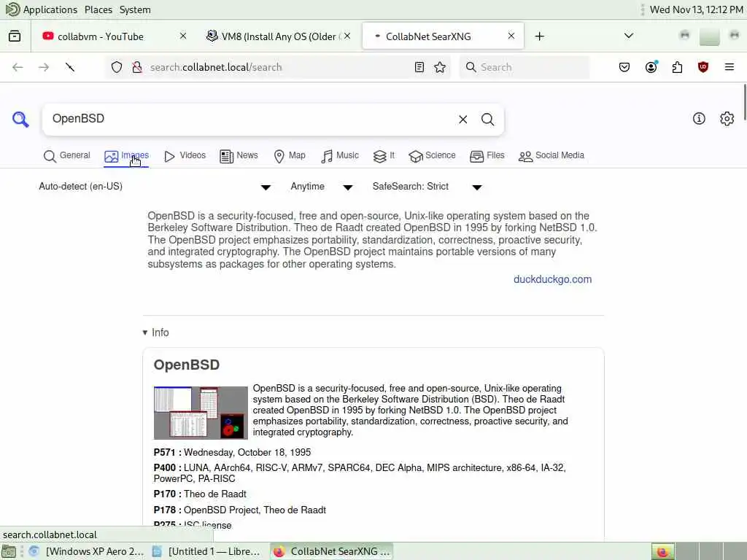
Task: Click the clock Wed Nov 13
Action: (696, 9)
